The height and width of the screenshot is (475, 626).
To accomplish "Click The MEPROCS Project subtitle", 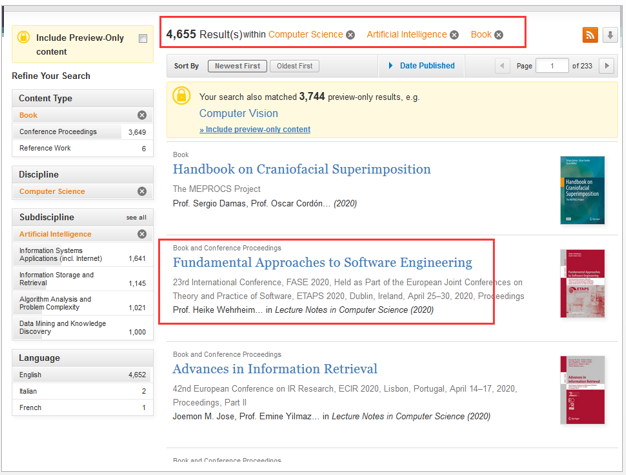I will pyautogui.click(x=216, y=189).
